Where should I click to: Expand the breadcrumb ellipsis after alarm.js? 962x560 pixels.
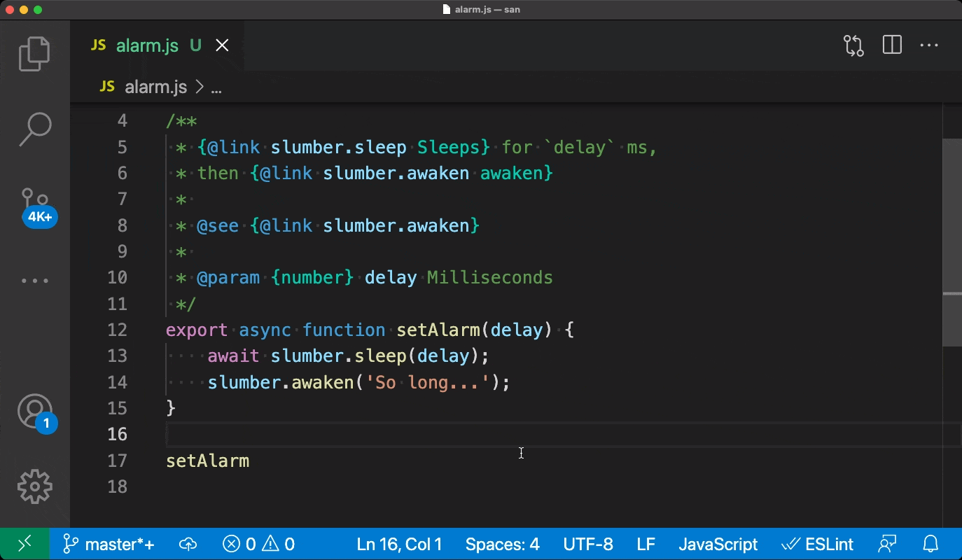(x=216, y=87)
